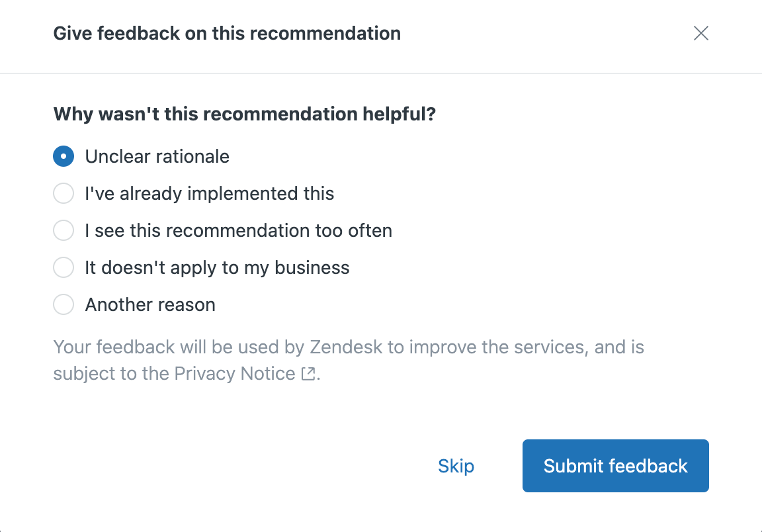Open the Privacy Notice link
Viewport: 762px width, 532px height.
[x=235, y=373]
